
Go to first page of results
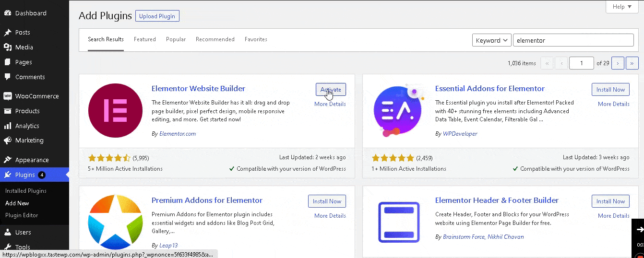[x=547, y=63]
